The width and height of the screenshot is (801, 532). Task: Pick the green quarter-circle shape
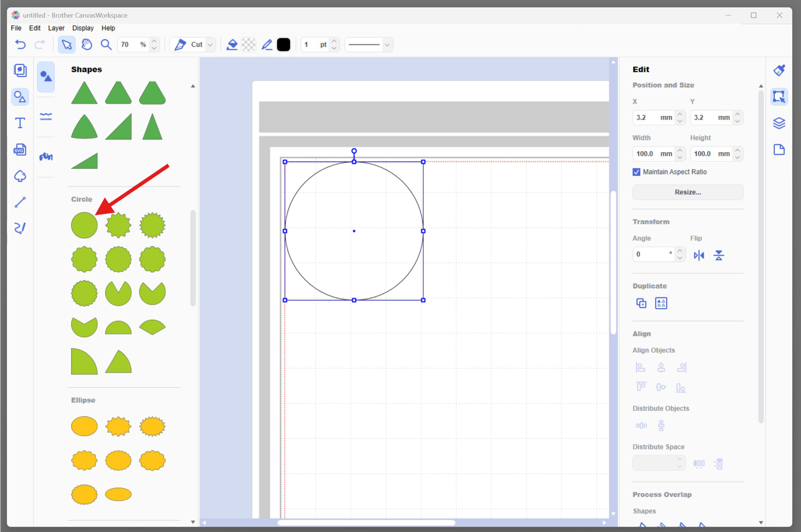point(84,361)
